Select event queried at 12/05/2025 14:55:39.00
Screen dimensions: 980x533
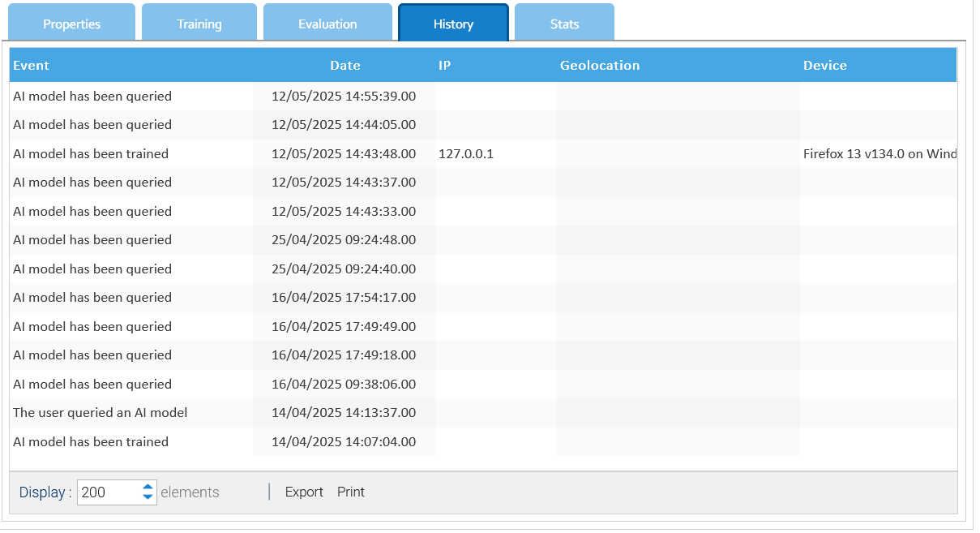92,97
